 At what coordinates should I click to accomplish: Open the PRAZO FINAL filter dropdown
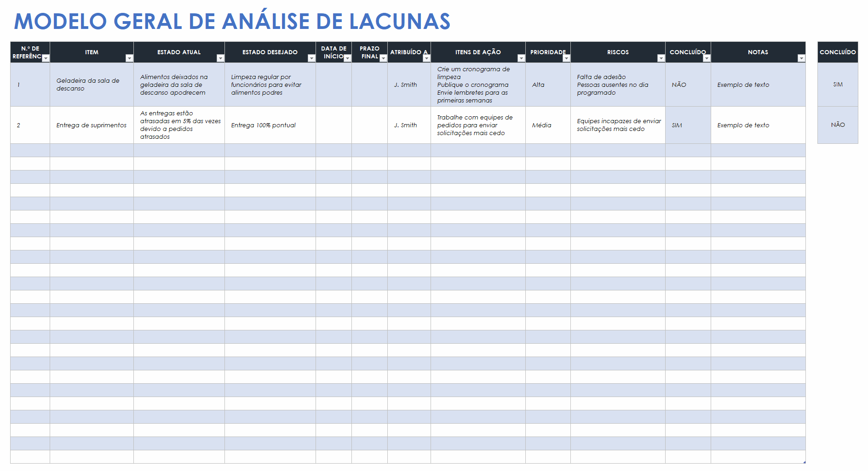pos(383,58)
